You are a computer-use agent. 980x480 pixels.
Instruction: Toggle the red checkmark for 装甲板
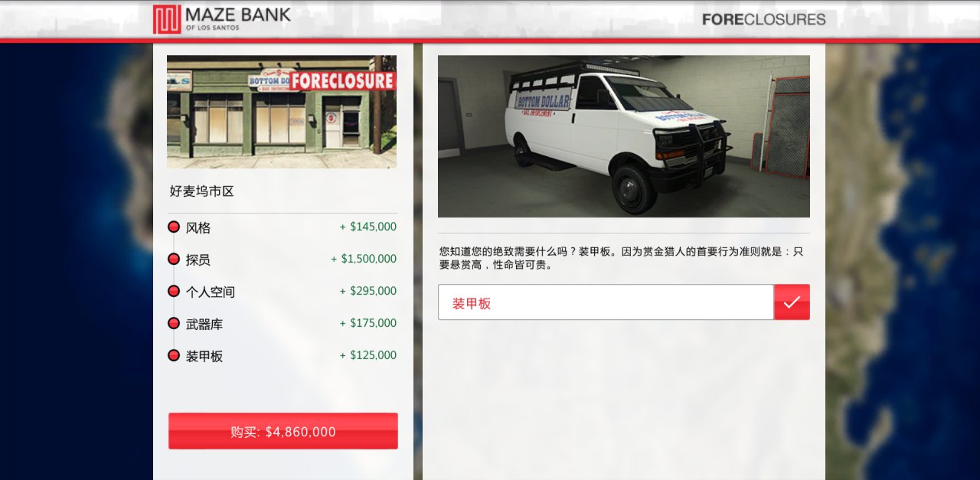coord(792,302)
